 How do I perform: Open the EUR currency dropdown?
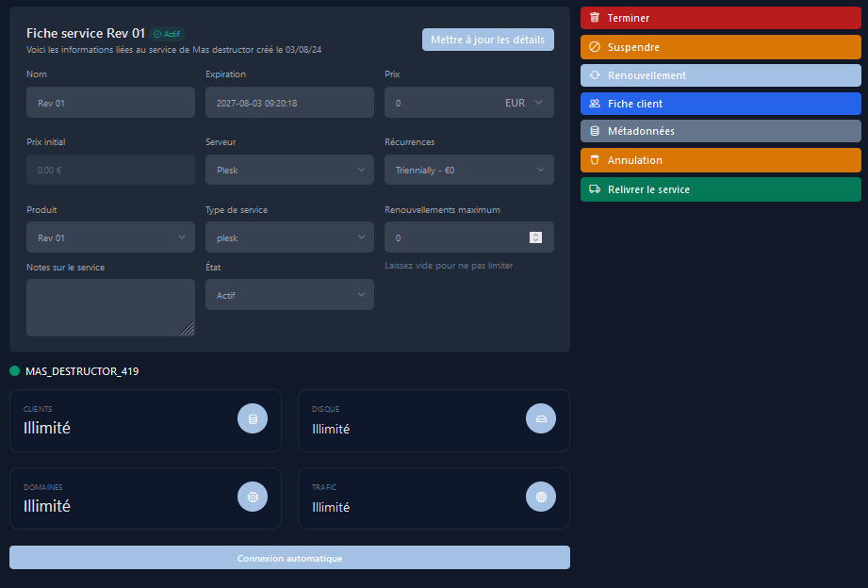click(525, 103)
